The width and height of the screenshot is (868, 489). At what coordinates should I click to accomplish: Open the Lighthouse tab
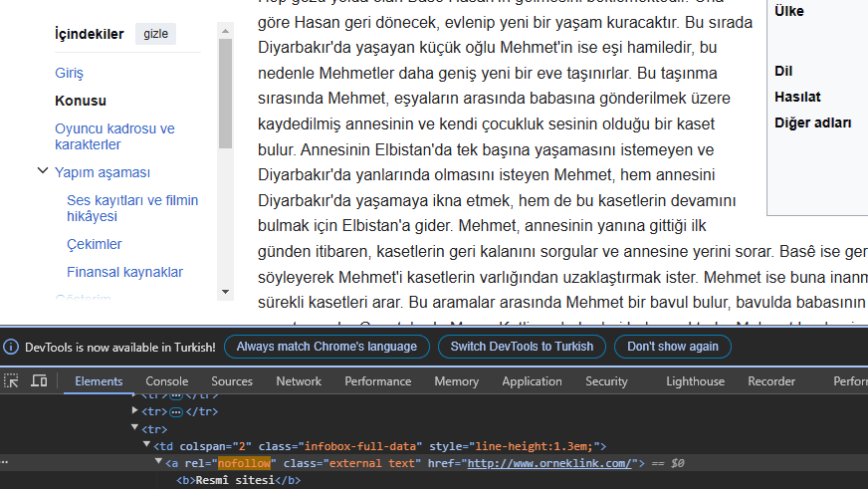click(x=695, y=381)
